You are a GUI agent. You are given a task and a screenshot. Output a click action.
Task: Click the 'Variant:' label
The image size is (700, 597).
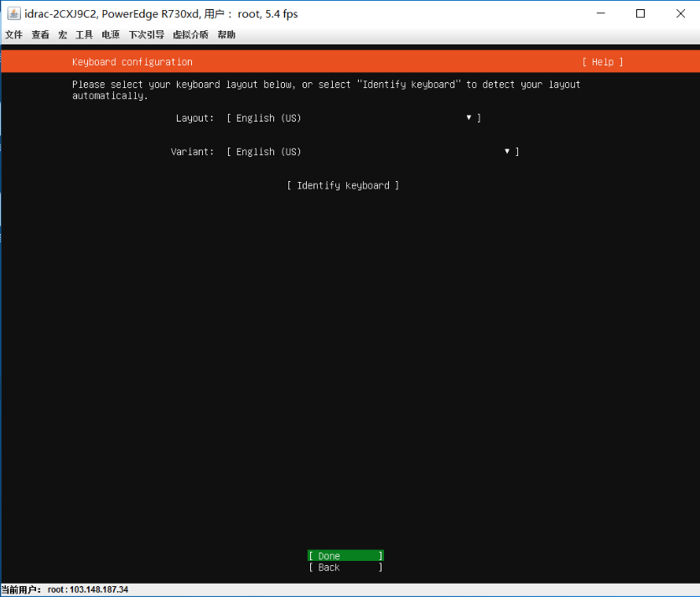193,152
